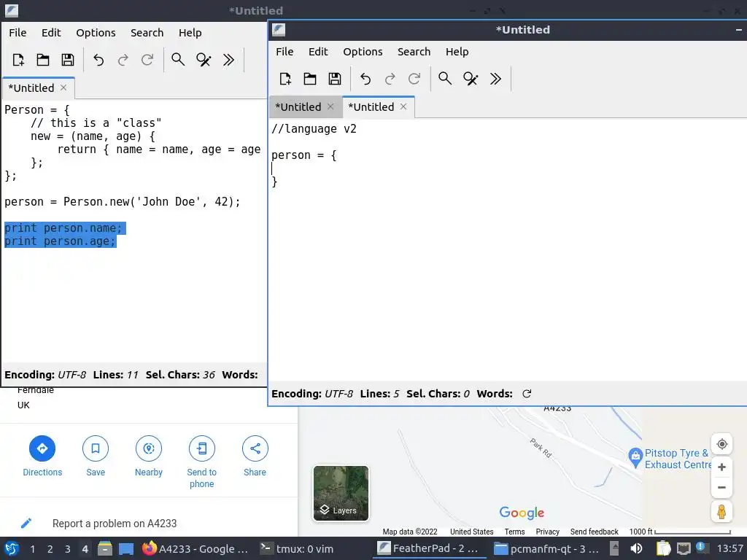Click Nearby button in Google Maps

click(x=149, y=456)
